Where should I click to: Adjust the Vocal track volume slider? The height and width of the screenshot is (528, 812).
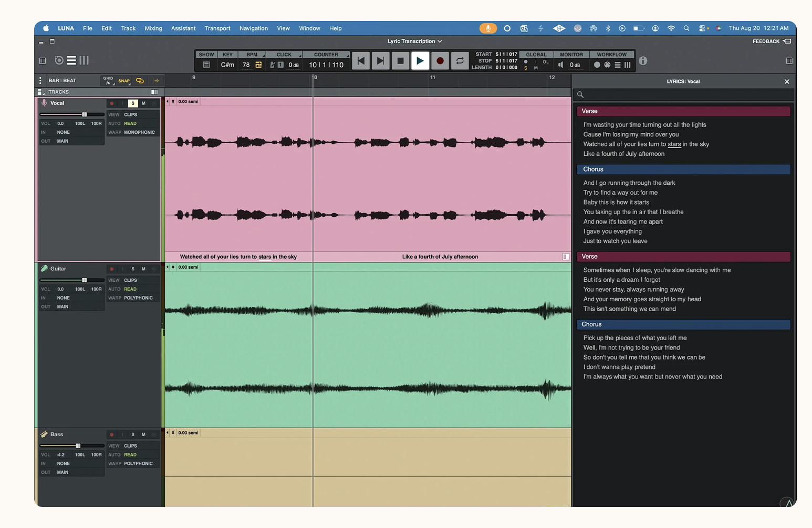72,114
